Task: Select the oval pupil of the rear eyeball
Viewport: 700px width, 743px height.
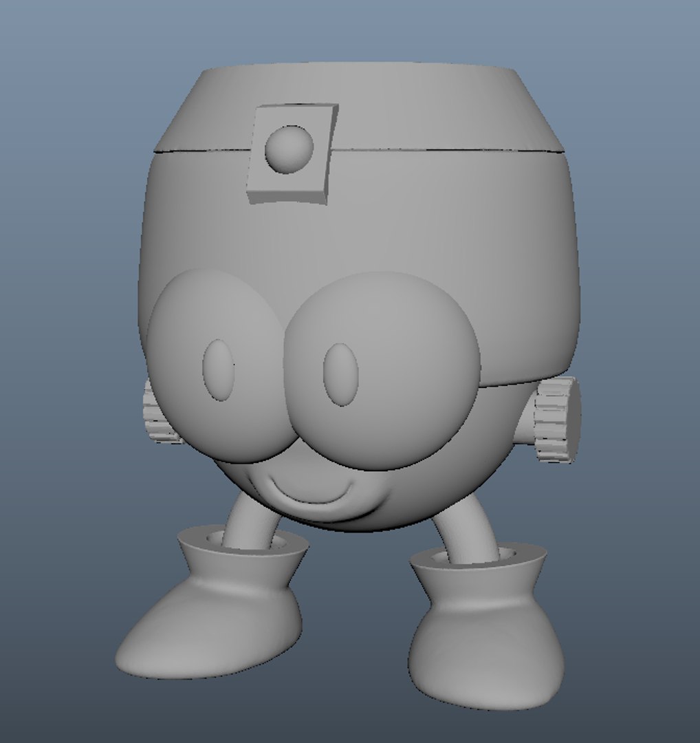Action: (219, 370)
